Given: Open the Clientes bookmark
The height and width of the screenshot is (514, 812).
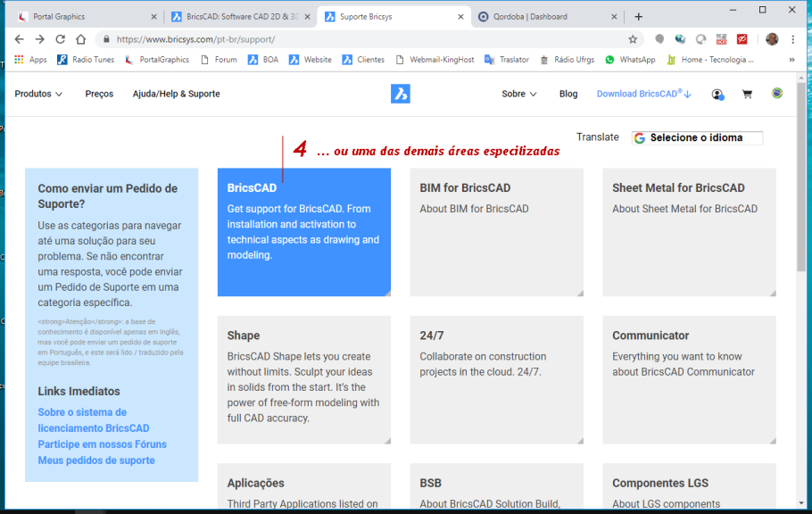Looking at the screenshot, I should click(363, 60).
